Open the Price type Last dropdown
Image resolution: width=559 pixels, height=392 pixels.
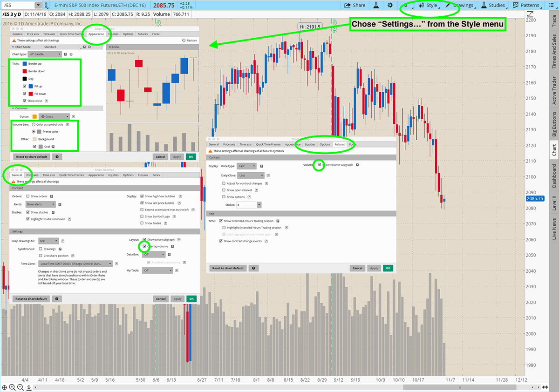(247, 166)
